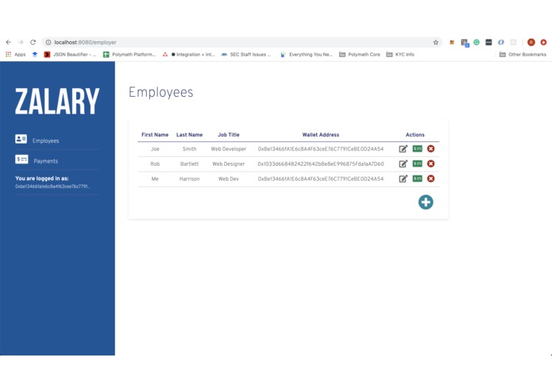Click the Employees page heading

coord(161,93)
